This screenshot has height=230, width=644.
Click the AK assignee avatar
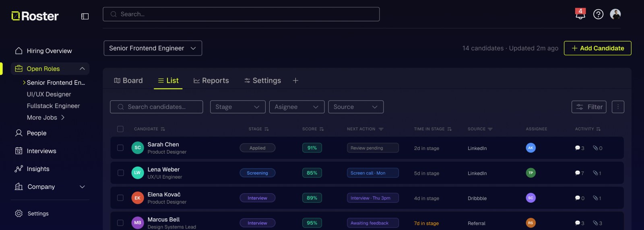(x=530, y=148)
